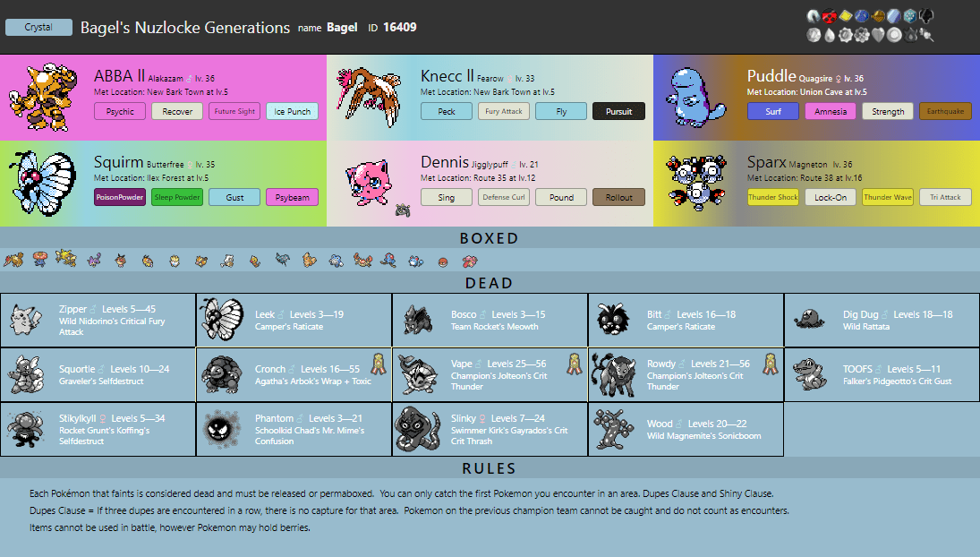Screen dimensions: 980x557
Task: Select the Glacier Badge icon
Action: [908, 16]
